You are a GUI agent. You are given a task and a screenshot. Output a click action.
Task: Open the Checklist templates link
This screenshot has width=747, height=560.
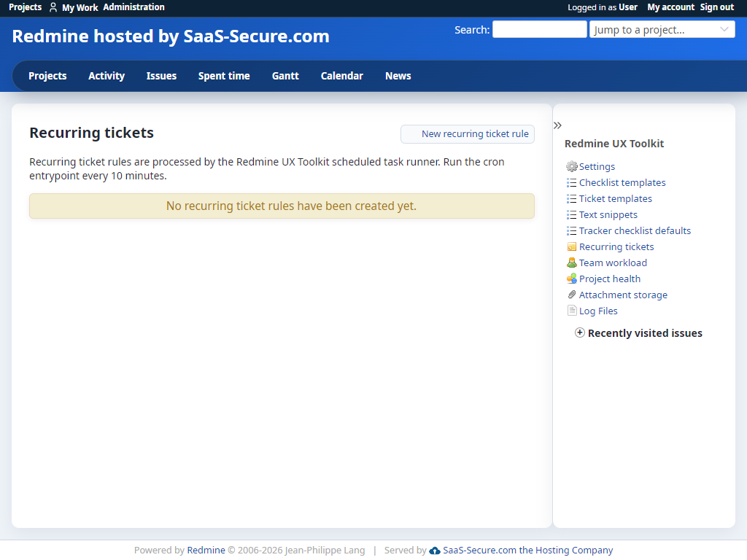point(622,183)
